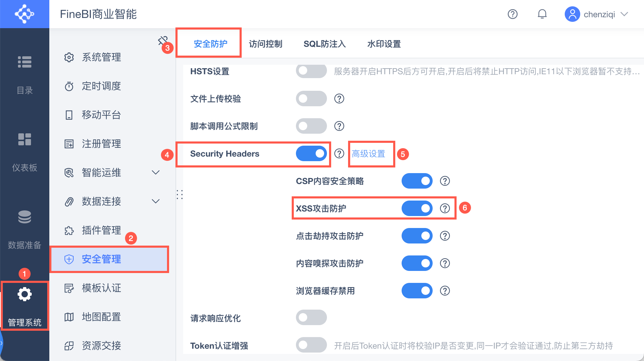Image resolution: width=644 pixels, height=361 pixels.
Task: Expand the 数据连接 submenu
Action: click(155, 201)
